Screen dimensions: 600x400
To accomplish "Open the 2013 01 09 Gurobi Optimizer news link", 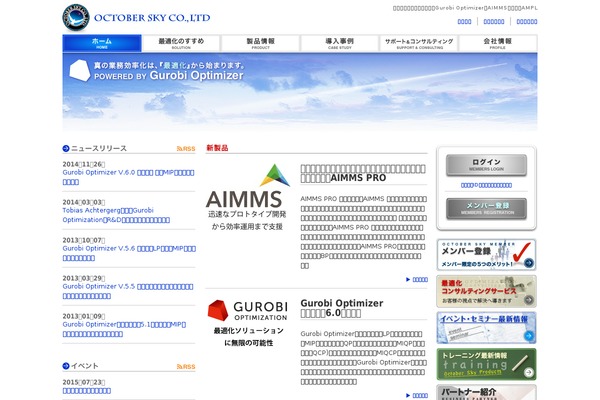I will pyautogui.click(x=124, y=329).
